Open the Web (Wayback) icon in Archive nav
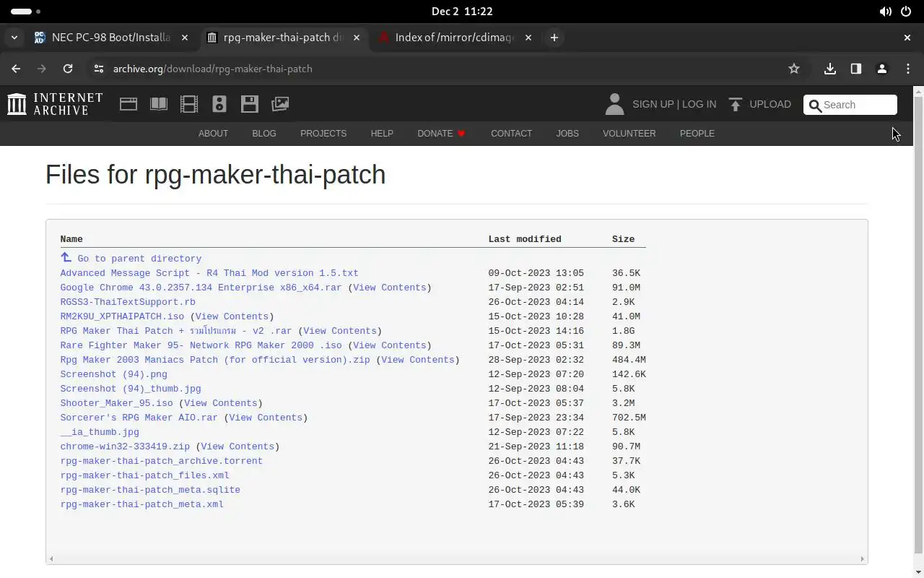The image size is (924, 578). tap(128, 104)
